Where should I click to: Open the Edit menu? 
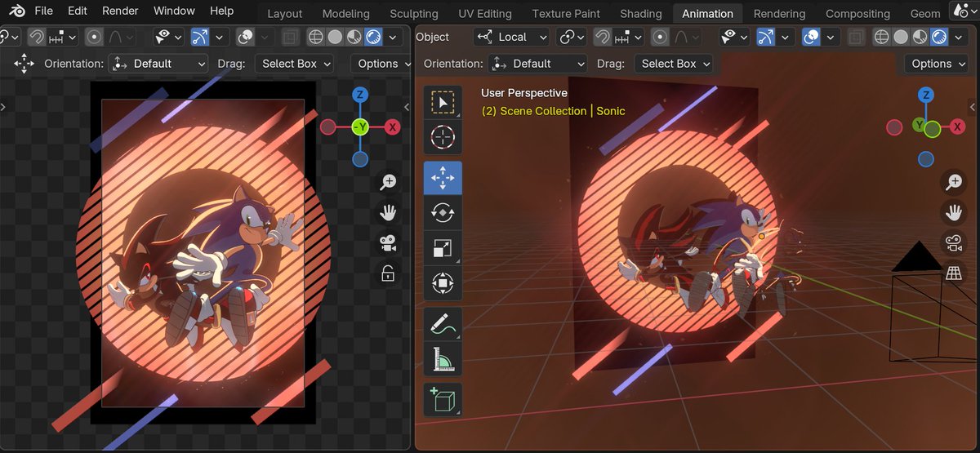coord(78,11)
